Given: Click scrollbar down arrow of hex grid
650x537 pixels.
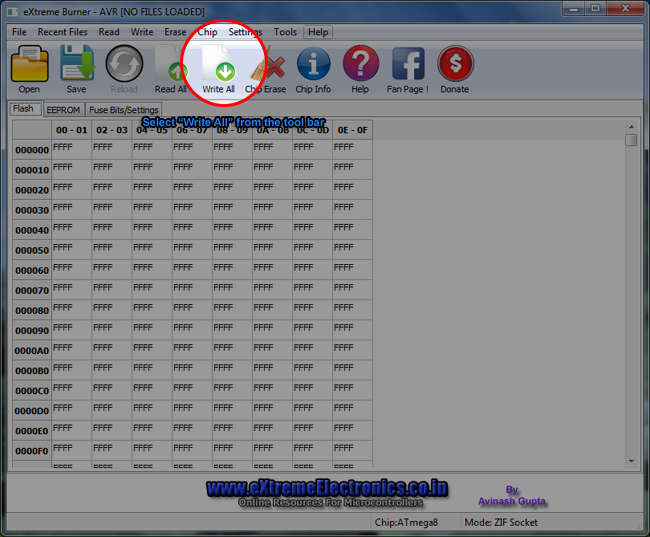Looking at the screenshot, I should click(631, 461).
